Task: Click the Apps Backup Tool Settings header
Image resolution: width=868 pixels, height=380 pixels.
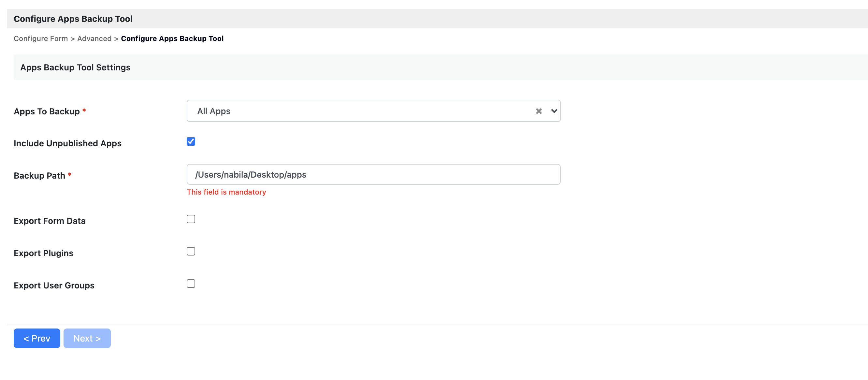Action: [75, 67]
